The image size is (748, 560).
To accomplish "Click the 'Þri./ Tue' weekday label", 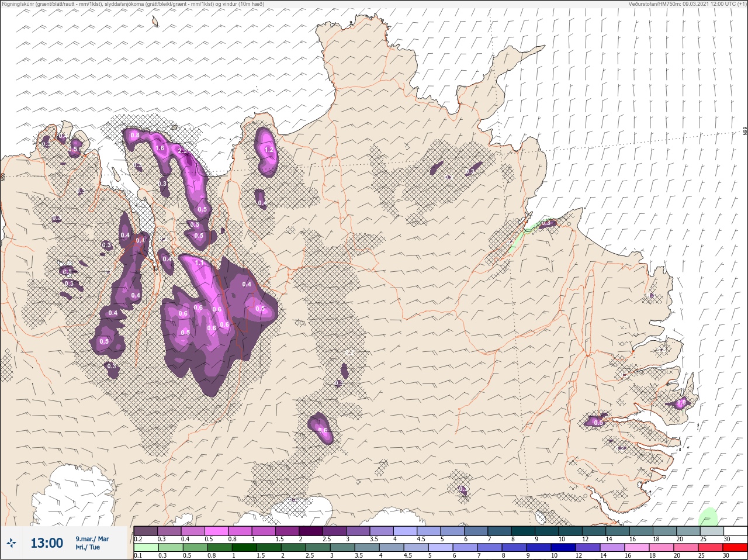I will [x=87, y=548].
